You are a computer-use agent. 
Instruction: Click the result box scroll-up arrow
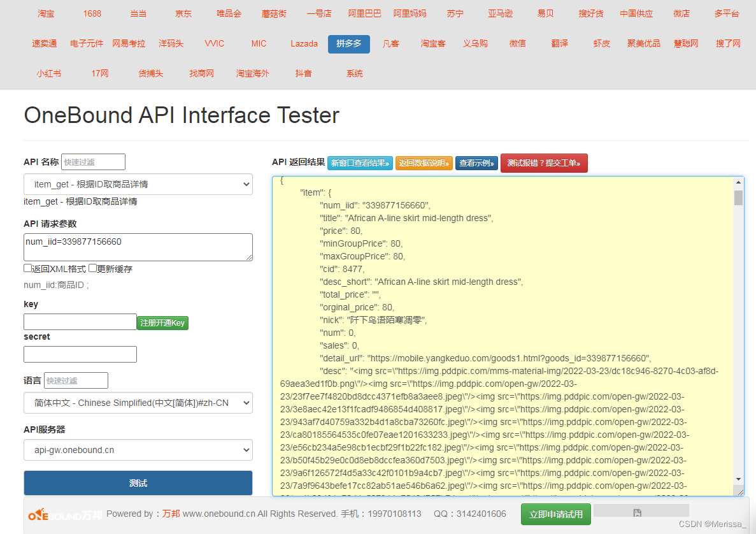click(x=738, y=182)
